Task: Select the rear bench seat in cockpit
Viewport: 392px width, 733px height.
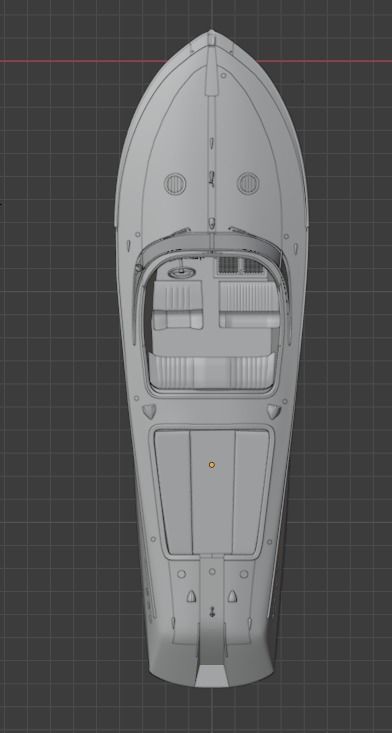Action: click(212, 371)
